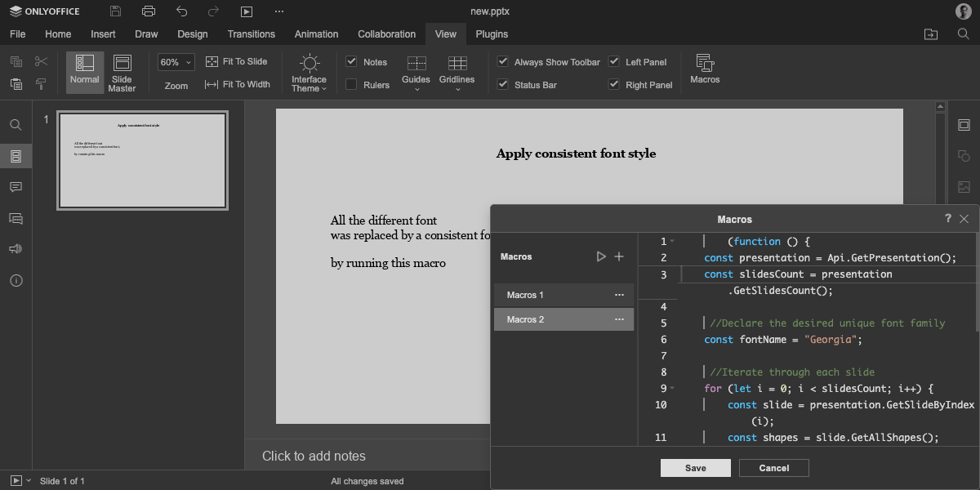Run the selected macro with the play icon
Screen dimensions: 980x490
click(x=601, y=256)
